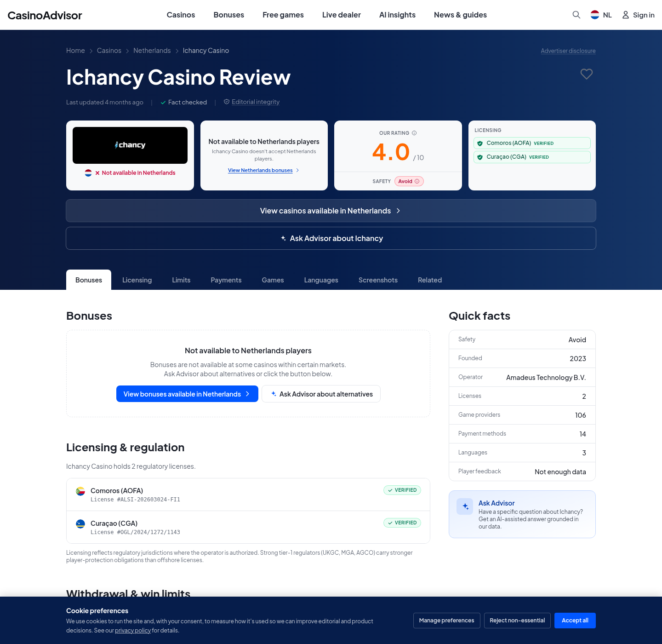
Task: Open Advertiser disclosure link
Action: pyautogui.click(x=568, y=51)
